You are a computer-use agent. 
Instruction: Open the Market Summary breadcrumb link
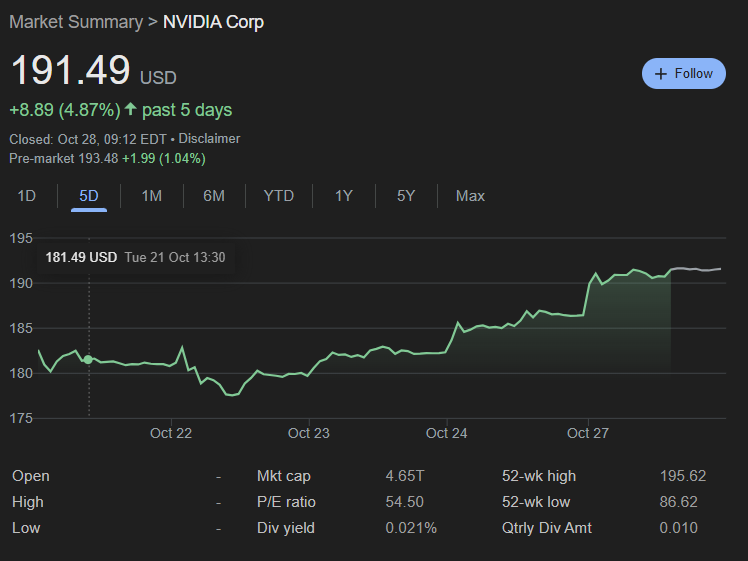tap(76, 21)
